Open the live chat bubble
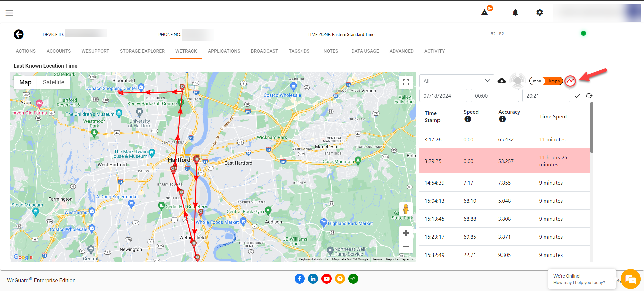Viewport: 644px width, 291px height. click(630, 279)
